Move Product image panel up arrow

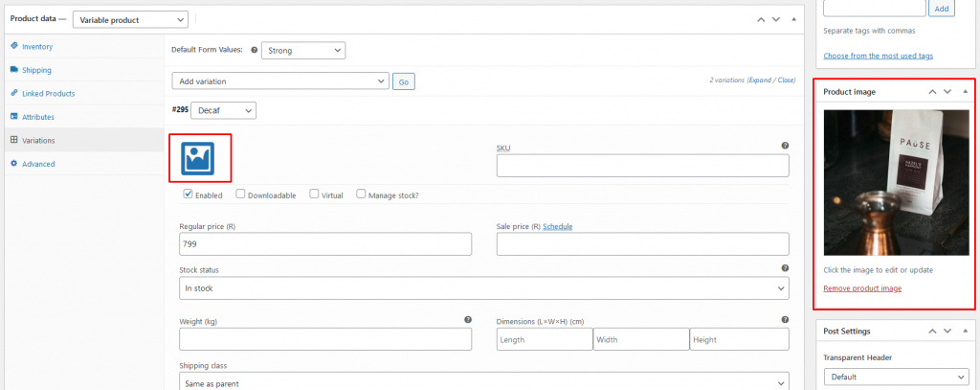pos(932,91)
